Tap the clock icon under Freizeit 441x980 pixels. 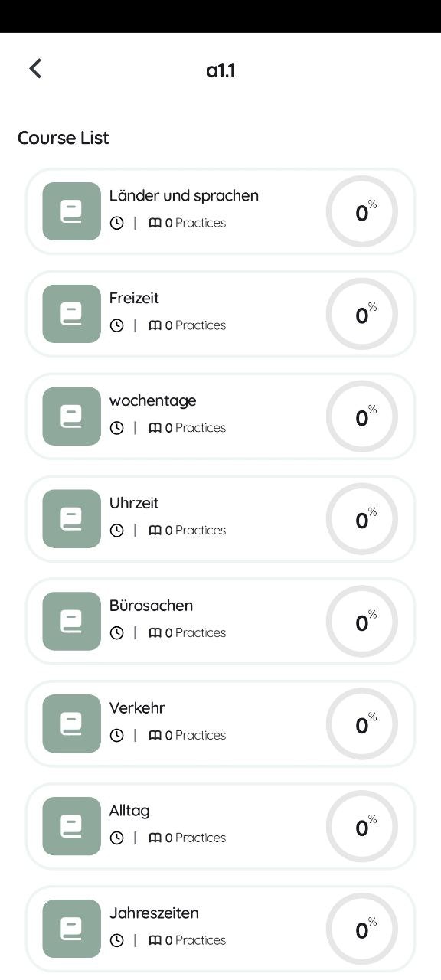[116, 325]
